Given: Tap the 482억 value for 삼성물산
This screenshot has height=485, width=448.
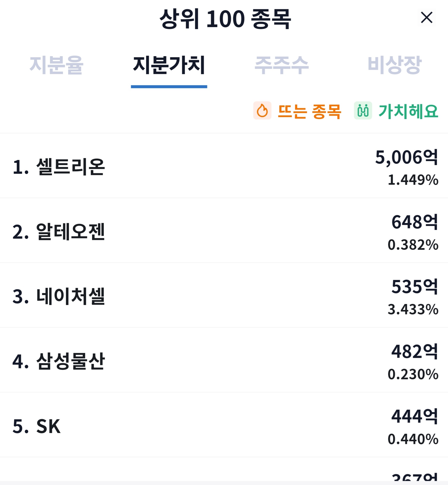Looking at the screenshot, I should [415, 352].
